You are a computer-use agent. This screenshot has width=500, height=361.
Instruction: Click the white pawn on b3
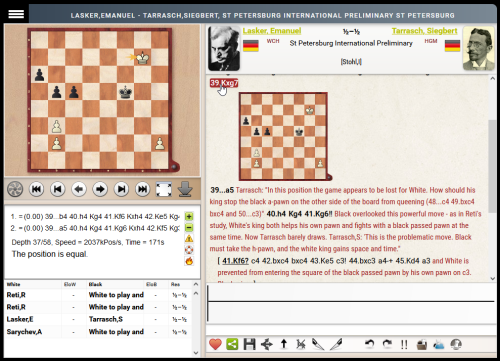coord(57,126)
